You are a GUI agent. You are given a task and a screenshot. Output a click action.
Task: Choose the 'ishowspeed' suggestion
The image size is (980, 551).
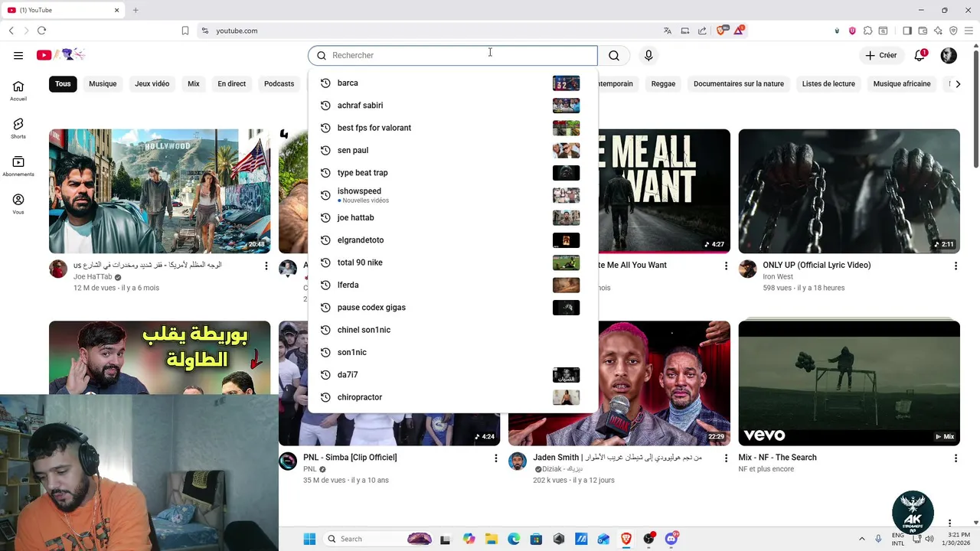(x=452, y=195)
